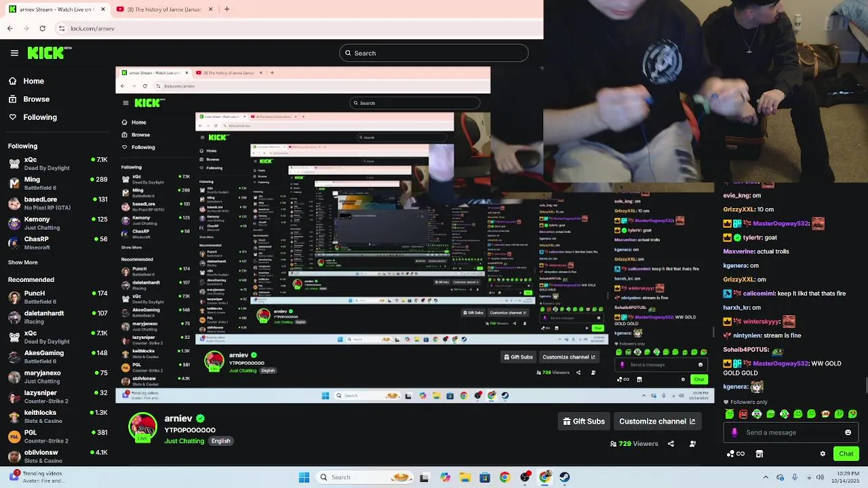Open AkesGaming channel in Recommended
The image size is (868, 488).
(58, 357)
